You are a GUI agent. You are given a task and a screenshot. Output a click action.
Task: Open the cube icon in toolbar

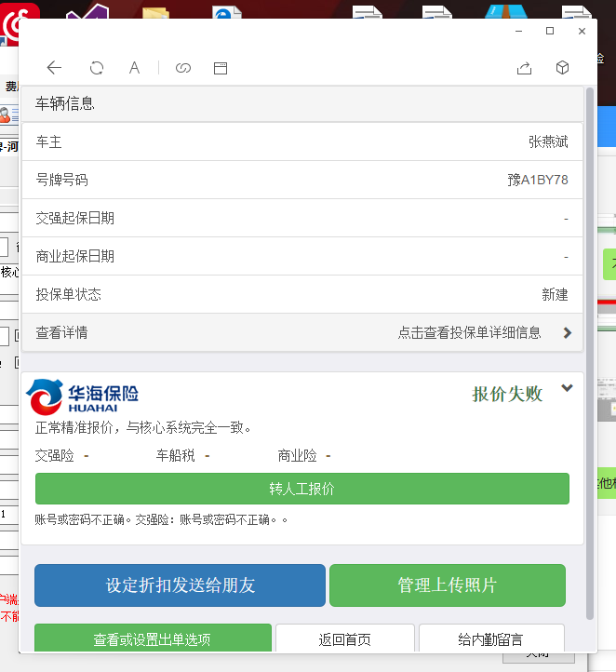pyautogui.click(x=562, y=68)
